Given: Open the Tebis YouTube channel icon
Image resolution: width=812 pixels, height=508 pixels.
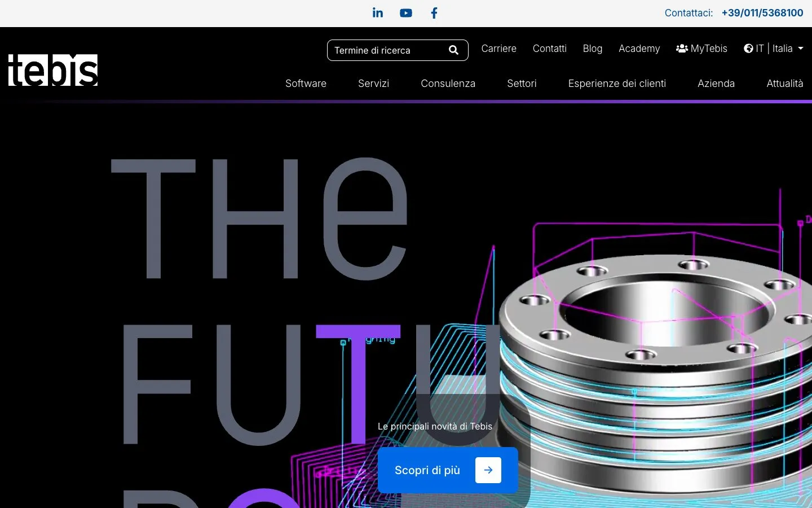Looking at the screenshot, I should [x=406, y=13].
